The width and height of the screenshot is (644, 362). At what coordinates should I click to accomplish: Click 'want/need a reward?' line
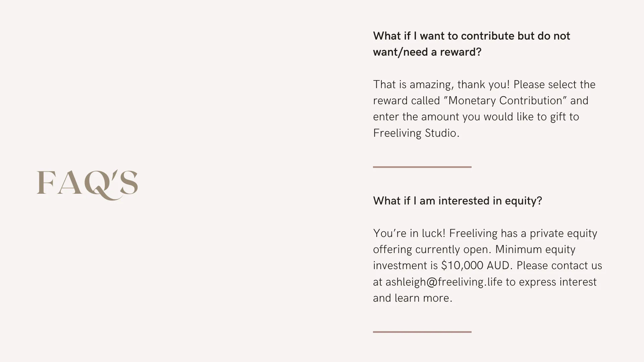[427, 52]
